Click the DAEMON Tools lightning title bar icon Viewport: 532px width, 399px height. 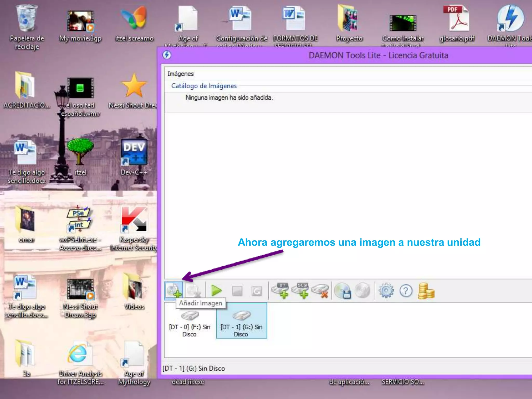tap(167, 55)
